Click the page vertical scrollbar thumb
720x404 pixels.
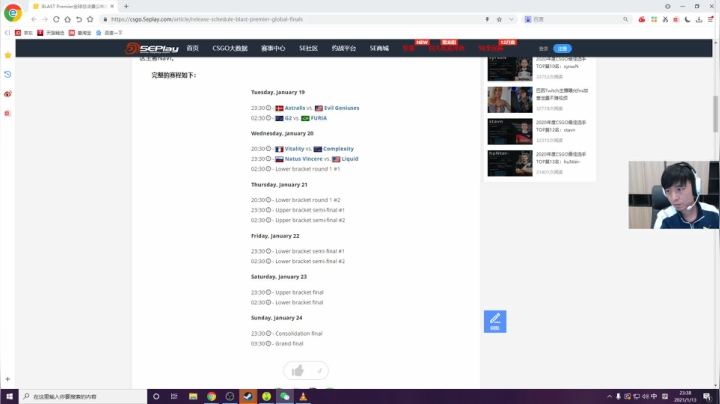click(x=715, y=114)
